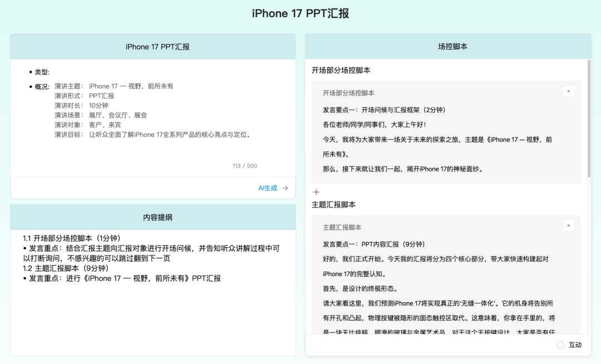Viewport: 601px width, 364px height.
Task: Click the 开场部分场控脚本 section heading
Action: point(341,71)
